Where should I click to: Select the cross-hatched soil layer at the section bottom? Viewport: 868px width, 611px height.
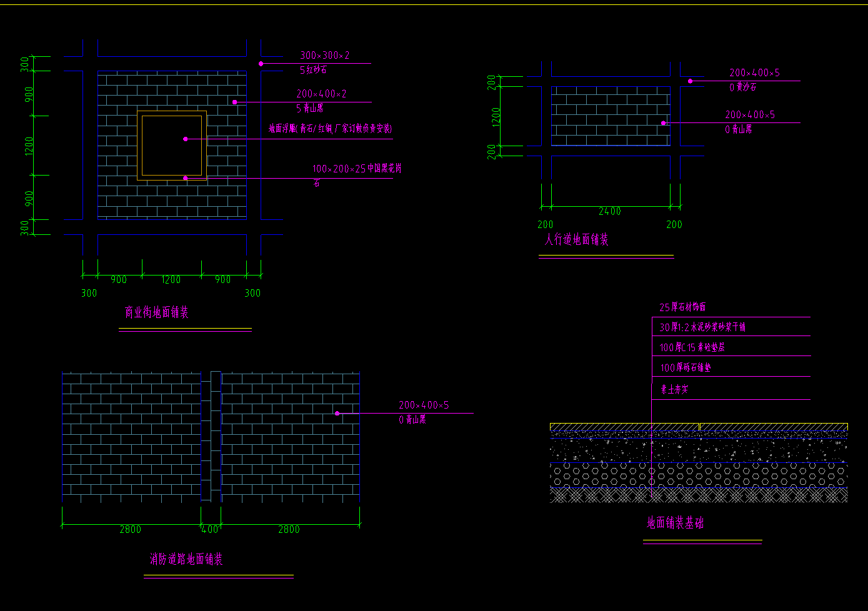point(699,495)
